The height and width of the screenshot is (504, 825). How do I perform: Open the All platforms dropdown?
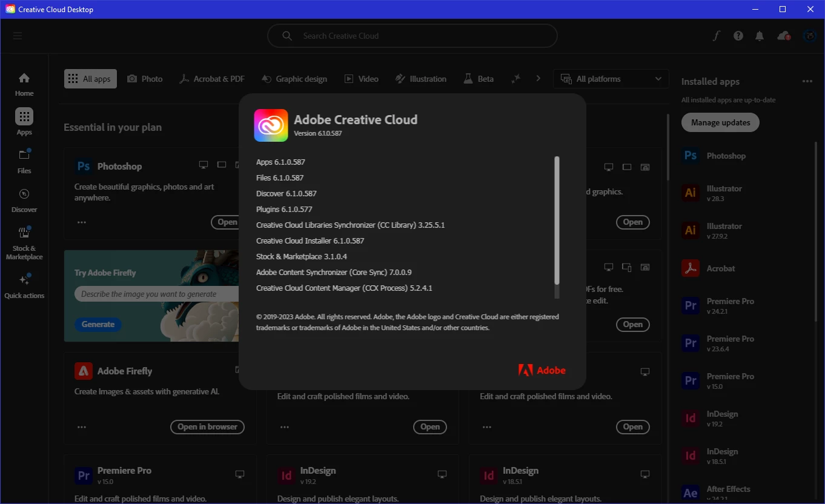[x=611, y=79]
